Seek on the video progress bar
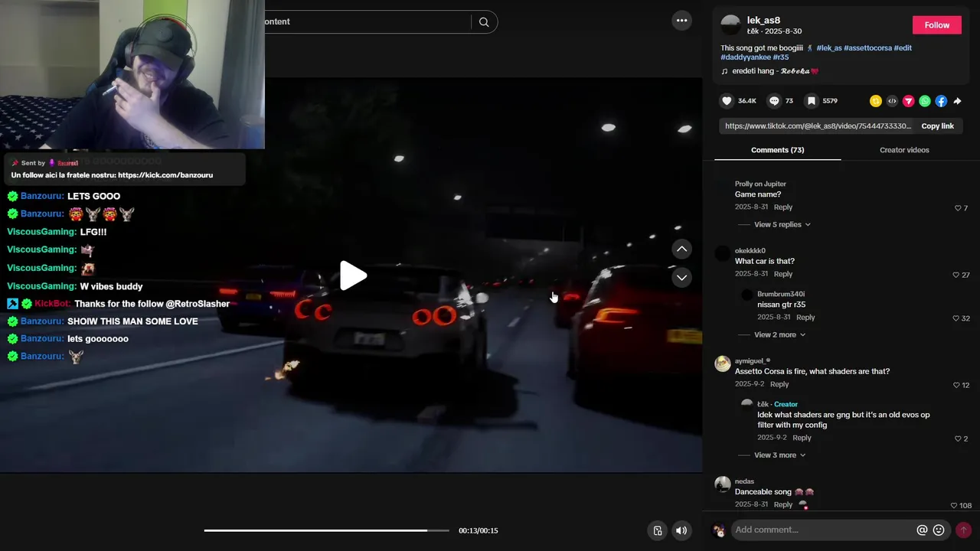 326,530
